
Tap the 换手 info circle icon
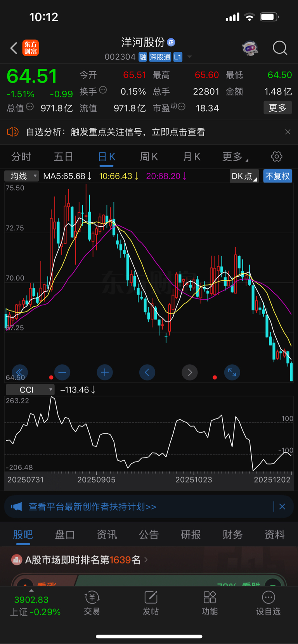(x=103, y=90)
